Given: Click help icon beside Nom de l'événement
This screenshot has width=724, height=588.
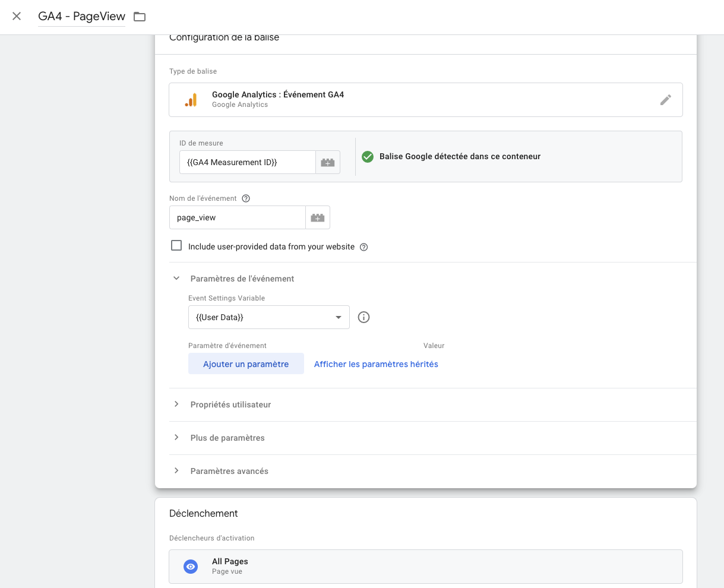Looking at the screenshot, I should point(246,198).
